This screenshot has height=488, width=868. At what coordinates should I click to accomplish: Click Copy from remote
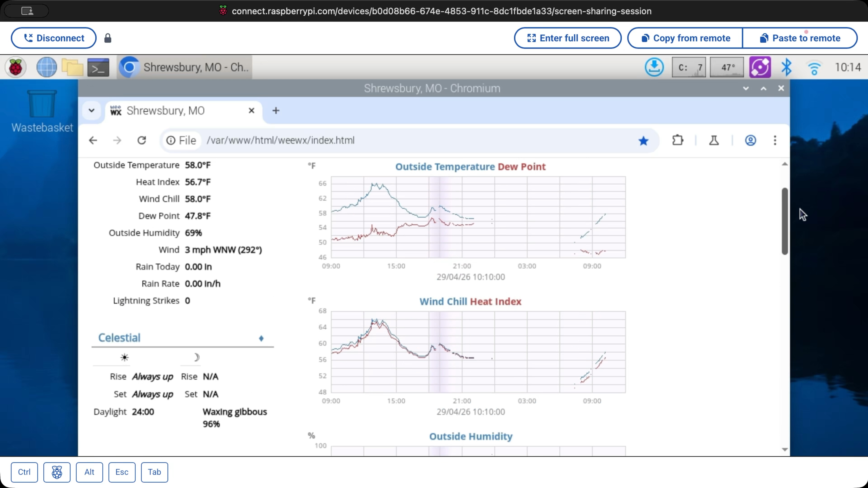685,38
